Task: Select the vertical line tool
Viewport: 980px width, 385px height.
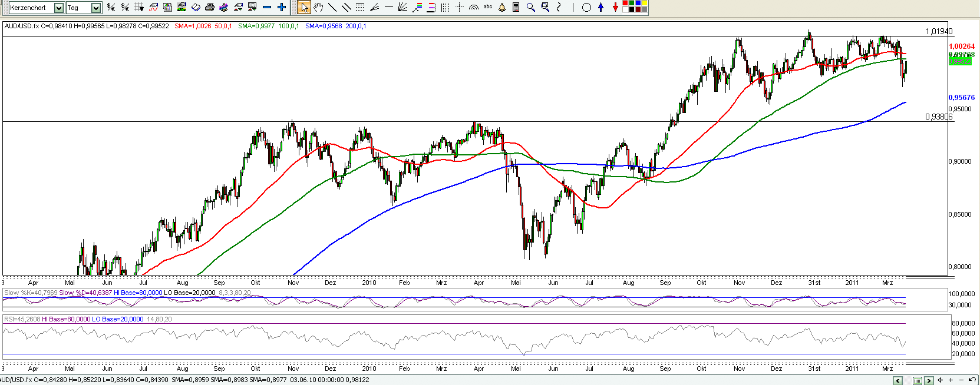Action: 573,7
